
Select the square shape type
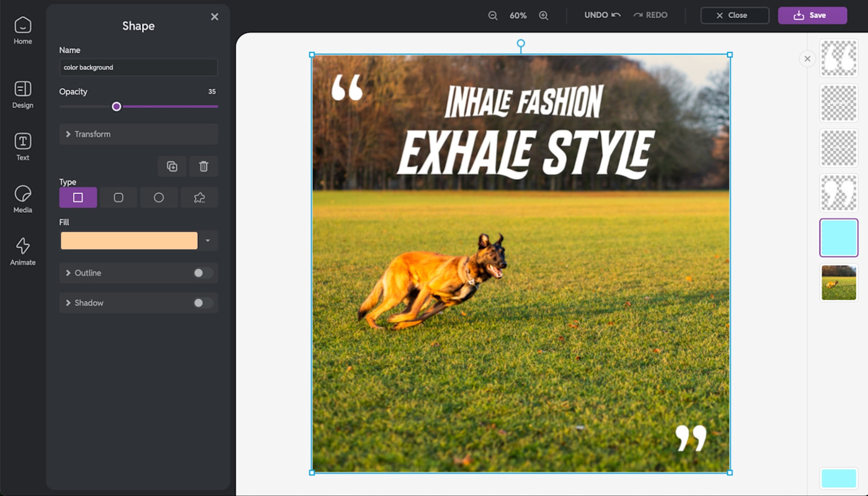pos(78,197)
